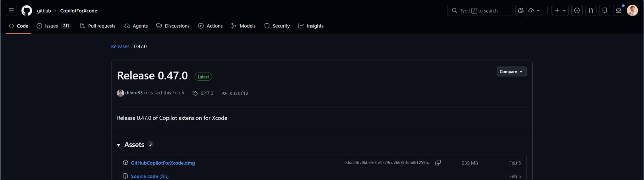The image size is (644, 180).
Task: Navigate to Releases breadcrumb link
Action: pos(120,46)
